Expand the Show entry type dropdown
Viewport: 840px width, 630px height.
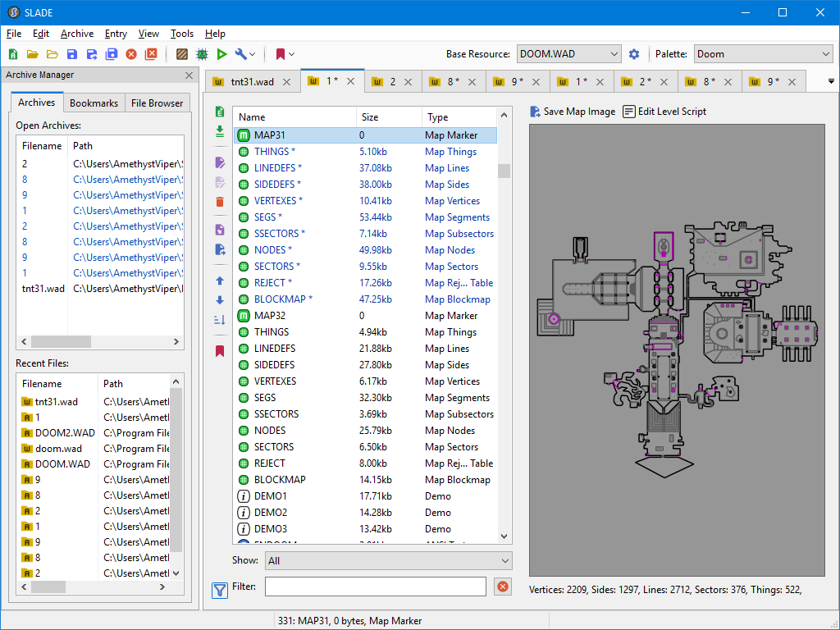[388, 561]
